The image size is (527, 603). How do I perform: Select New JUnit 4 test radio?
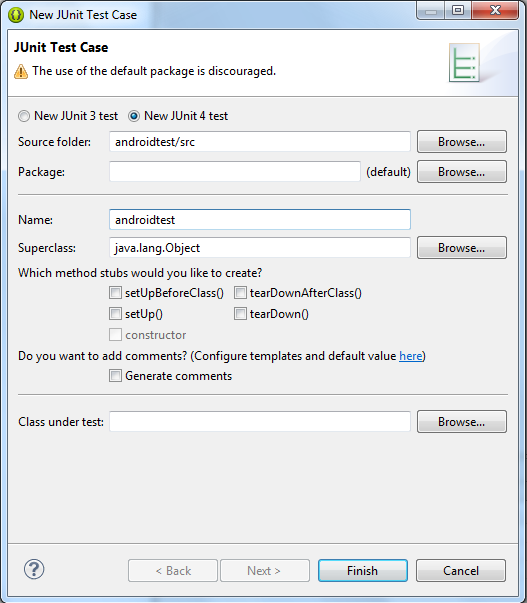coord(134,116)
